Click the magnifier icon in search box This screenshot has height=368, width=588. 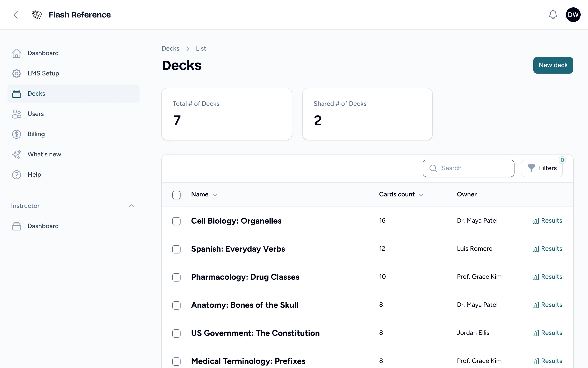pos(433,168)
